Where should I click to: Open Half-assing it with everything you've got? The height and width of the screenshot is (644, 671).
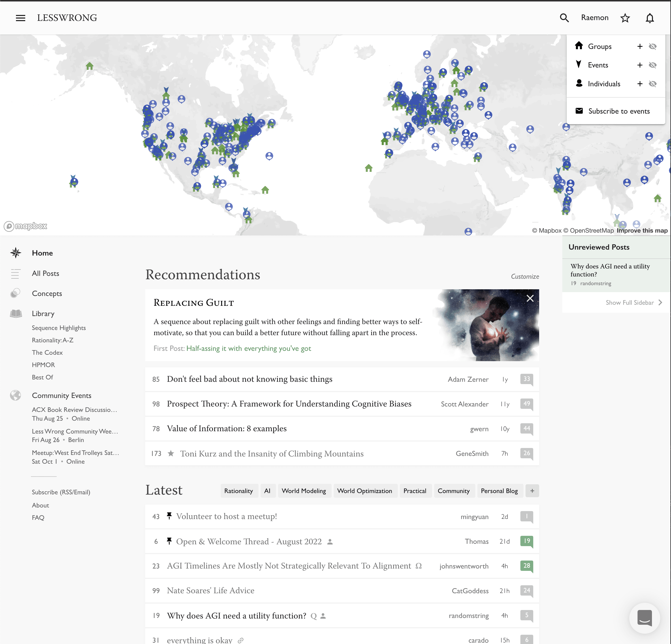pyautogui.click(x=248, y=348)
